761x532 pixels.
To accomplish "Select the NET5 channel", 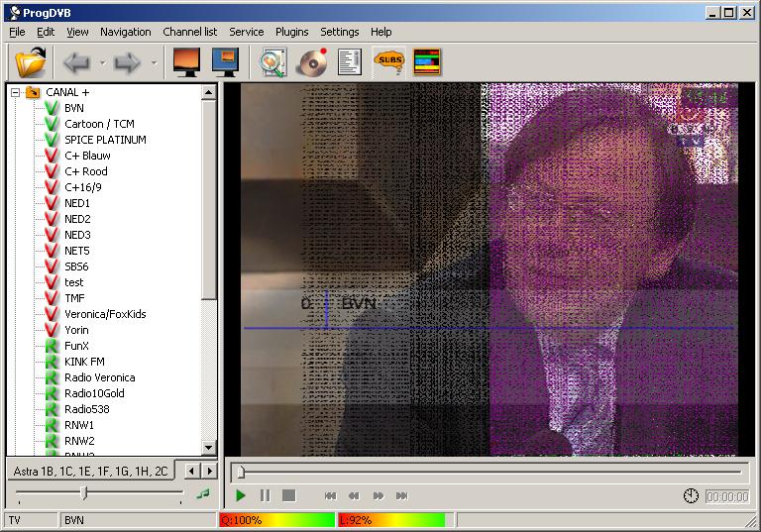I will (x=77, y=251).
